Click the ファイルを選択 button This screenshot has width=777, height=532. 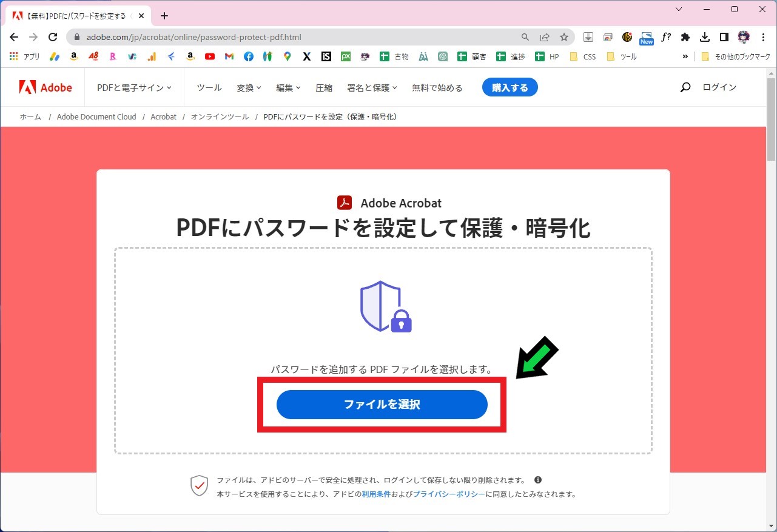point(382,405)
